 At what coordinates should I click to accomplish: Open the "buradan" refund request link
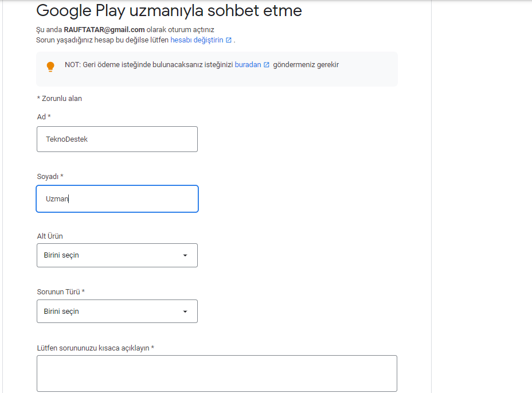[x=248, y=65]
